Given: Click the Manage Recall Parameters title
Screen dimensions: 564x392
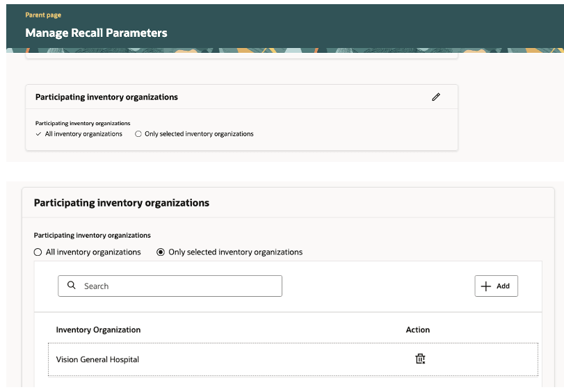Looking at the screenshot, I should coord(96,33).
